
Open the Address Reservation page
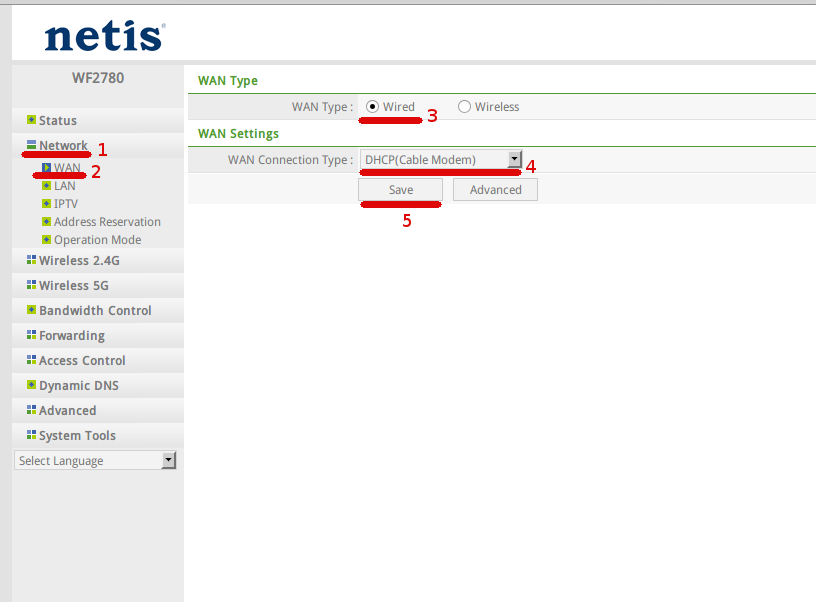[x=107, y=222]
